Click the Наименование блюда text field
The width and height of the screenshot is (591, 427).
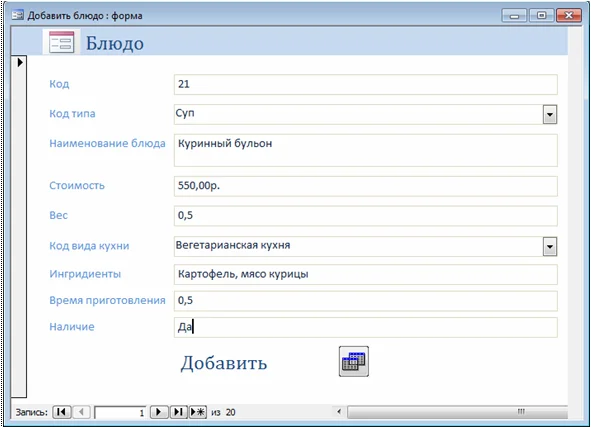click(366, 150)
